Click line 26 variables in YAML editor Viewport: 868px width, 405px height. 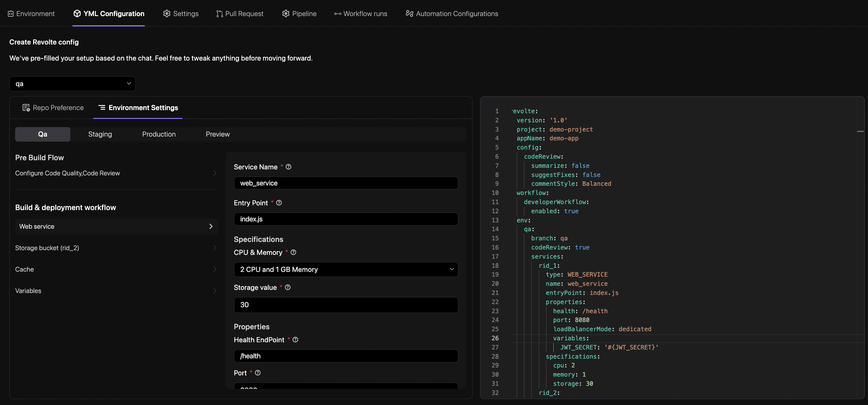[571, 338]
